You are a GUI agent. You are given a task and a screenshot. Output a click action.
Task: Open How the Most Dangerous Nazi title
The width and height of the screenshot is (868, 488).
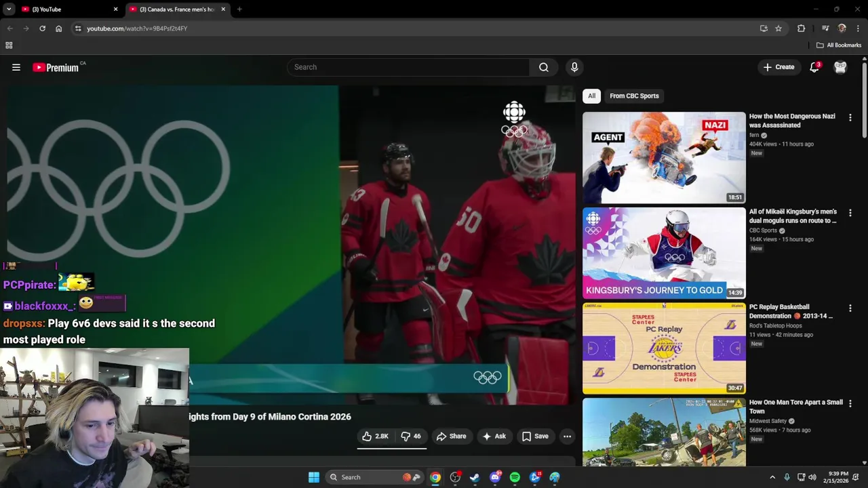point(792,121)
